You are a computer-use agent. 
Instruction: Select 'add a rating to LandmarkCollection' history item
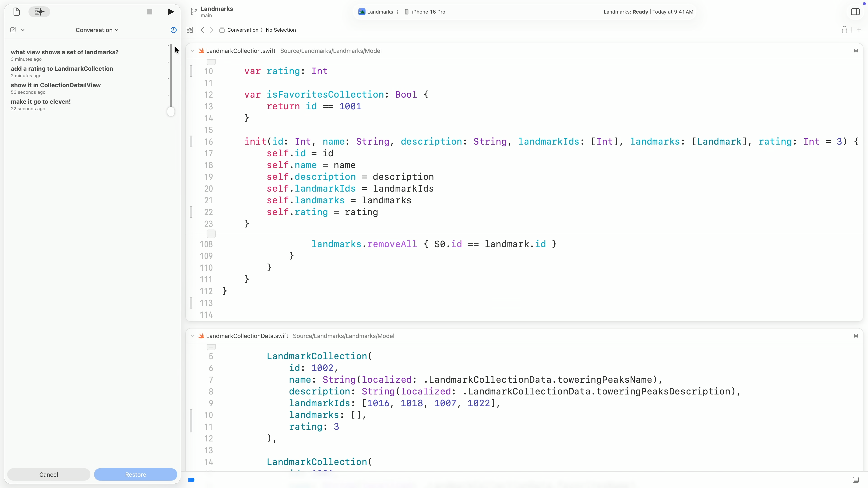(x=62, y=69)
